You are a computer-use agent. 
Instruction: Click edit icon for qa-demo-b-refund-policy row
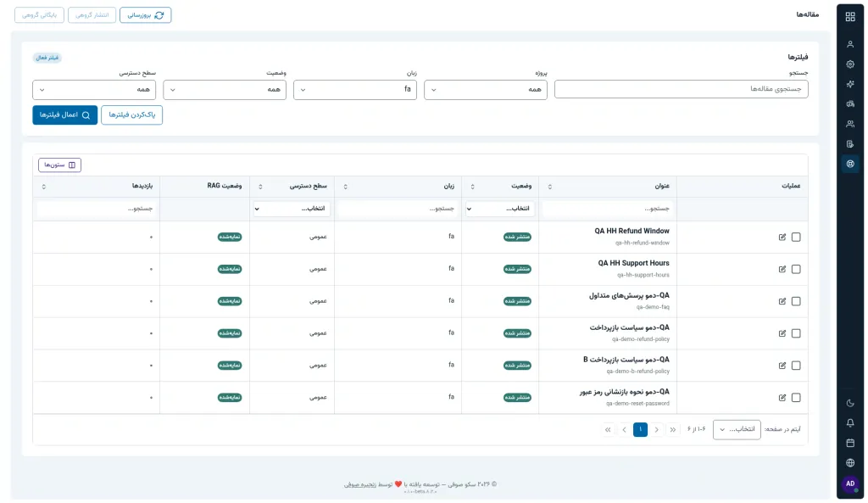782,366
